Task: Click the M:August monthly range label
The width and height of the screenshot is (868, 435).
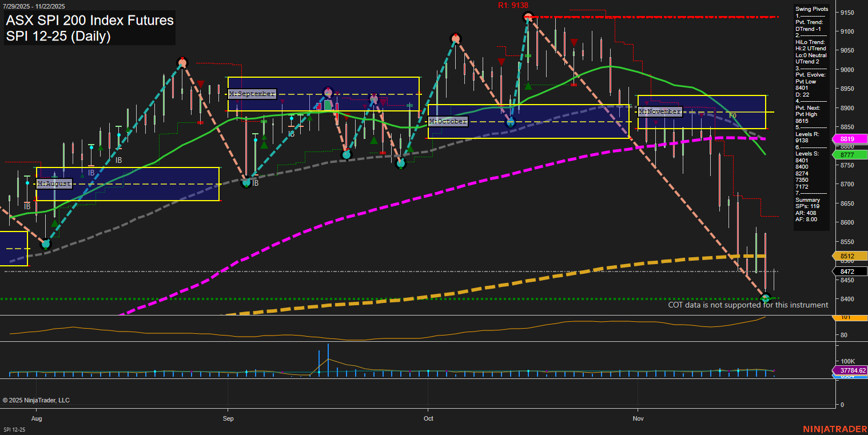Action: click(x=54, y=183)
